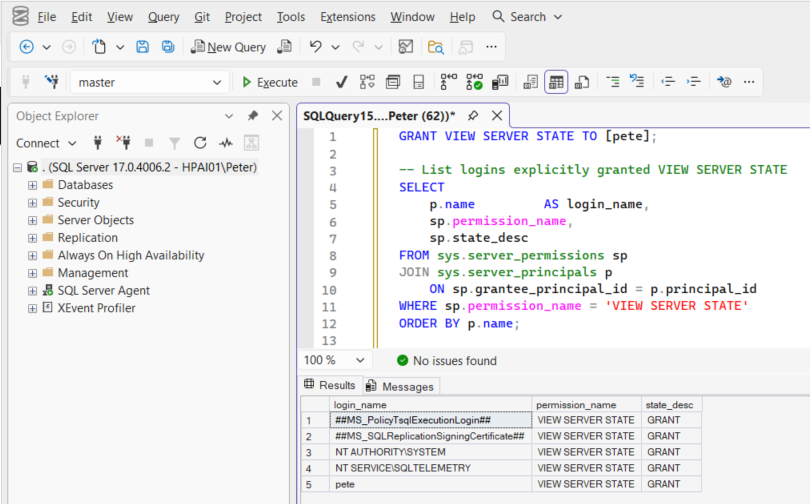Click the Change Connection icon
Image resolution: width=810 pixels, height=504 pixels.
[51, 82]
